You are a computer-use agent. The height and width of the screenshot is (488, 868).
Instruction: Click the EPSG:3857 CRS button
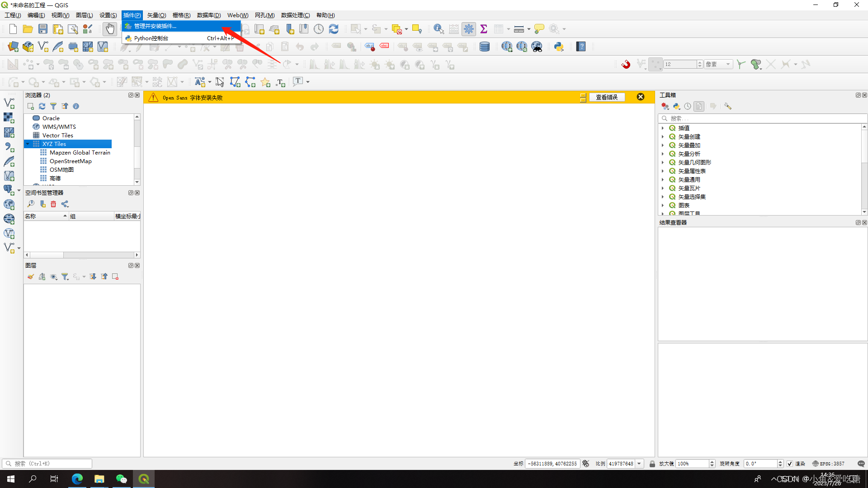pyautogui.click(x=828, y=464)
